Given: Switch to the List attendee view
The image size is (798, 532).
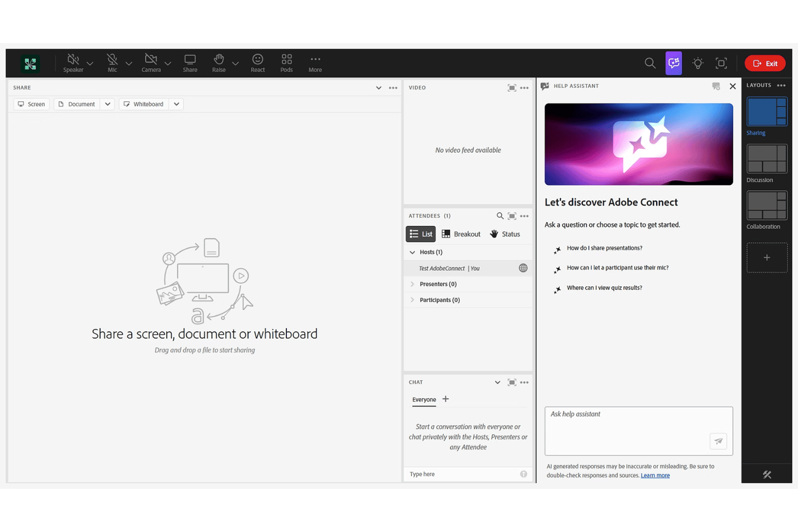Looking at the screenshot, I should click(x=421, y=234).
